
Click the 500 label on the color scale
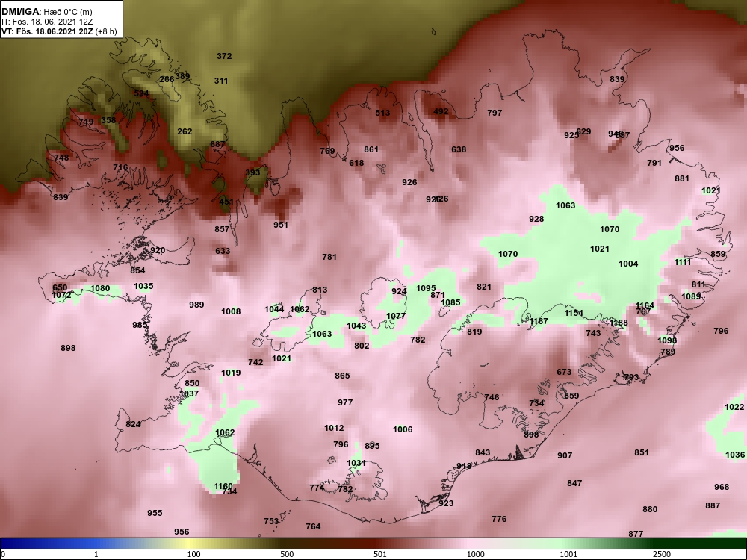[x=287, y=554]
